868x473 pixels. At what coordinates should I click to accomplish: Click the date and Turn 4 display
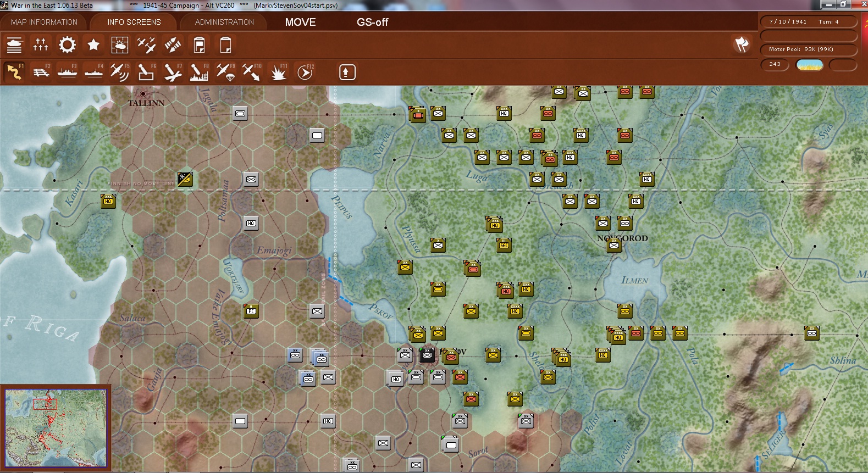tap(809, 22)
